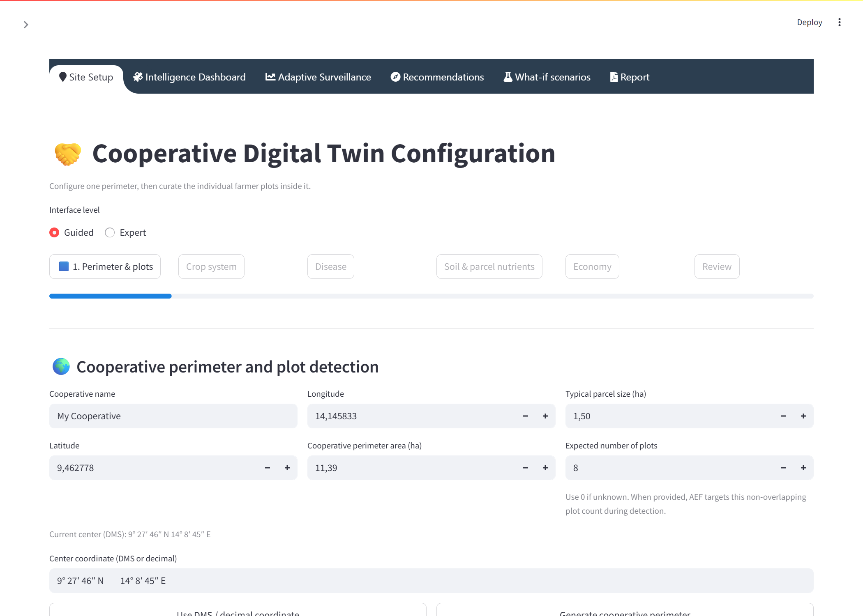Select the Guided interface level
Image resolution: width=863 pixels, height=616 pixels.
pos(72,232)
